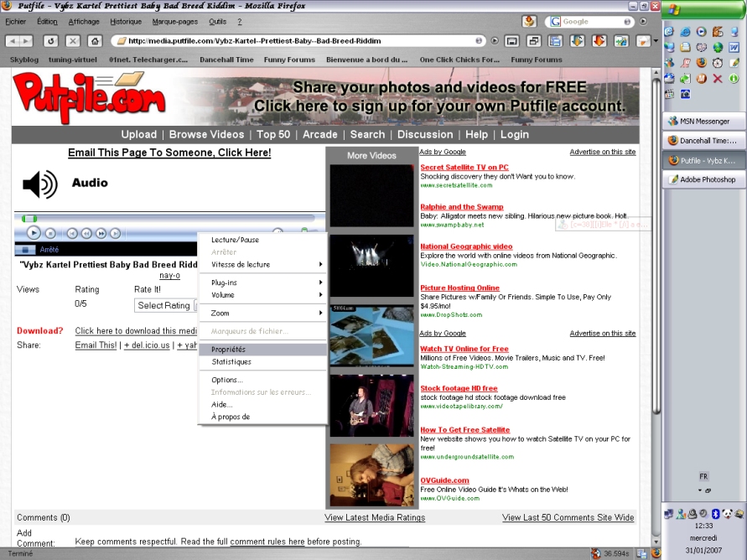Open the toolbar overflow dropdown arrow
This screenshot has width=747, height=560.
click(656, 41)
